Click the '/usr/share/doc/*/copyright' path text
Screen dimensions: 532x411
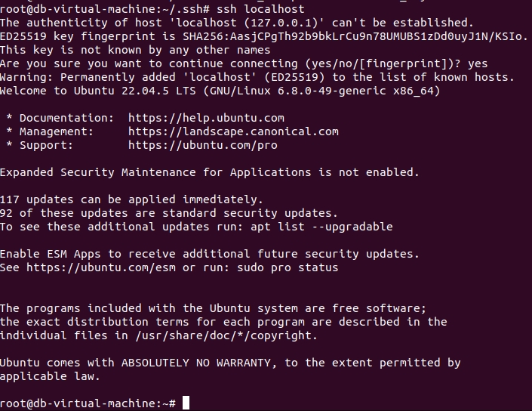[x=226, y=335]
